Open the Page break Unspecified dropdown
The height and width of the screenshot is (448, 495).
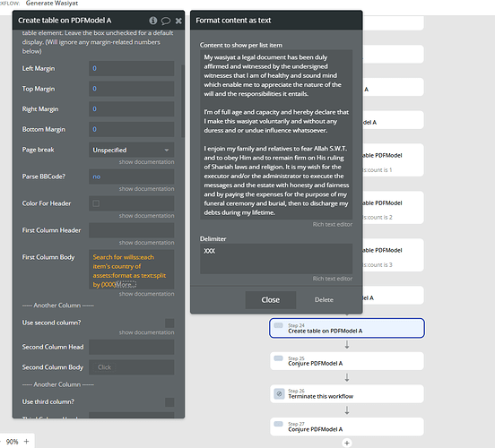pyautogui.click(x=131, y=150)
